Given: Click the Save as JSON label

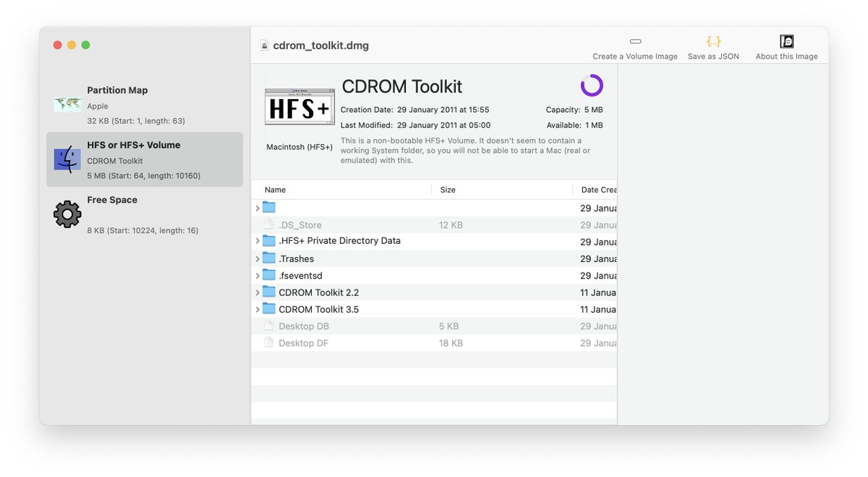Looking at the screenshot, I should coord(713,56).
